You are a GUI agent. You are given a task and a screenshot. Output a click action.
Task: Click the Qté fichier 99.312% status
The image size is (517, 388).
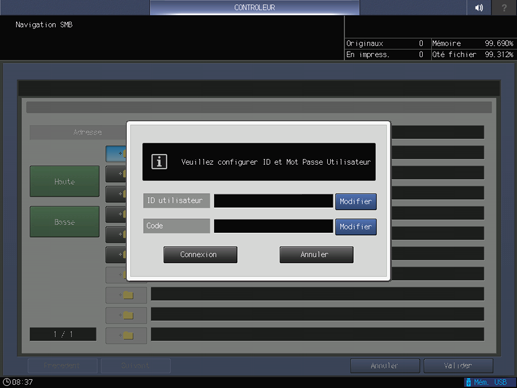tap(473, 54)
